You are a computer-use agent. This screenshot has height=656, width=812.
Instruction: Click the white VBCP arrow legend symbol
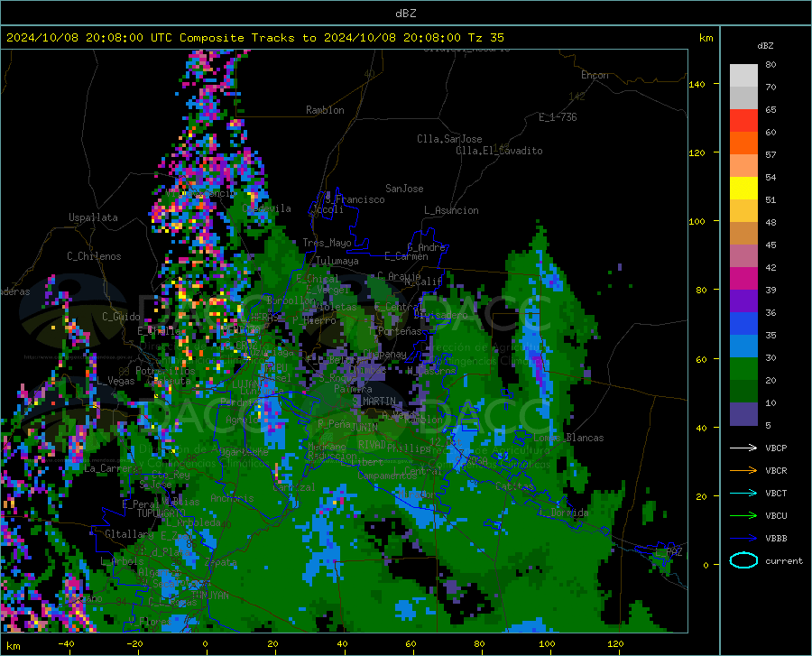click(x=743, y=448)
